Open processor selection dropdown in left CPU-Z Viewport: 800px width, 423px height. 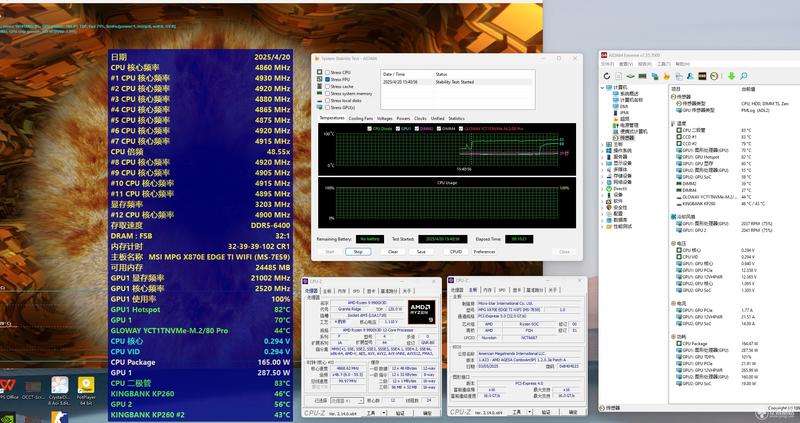tap(347, 401)
